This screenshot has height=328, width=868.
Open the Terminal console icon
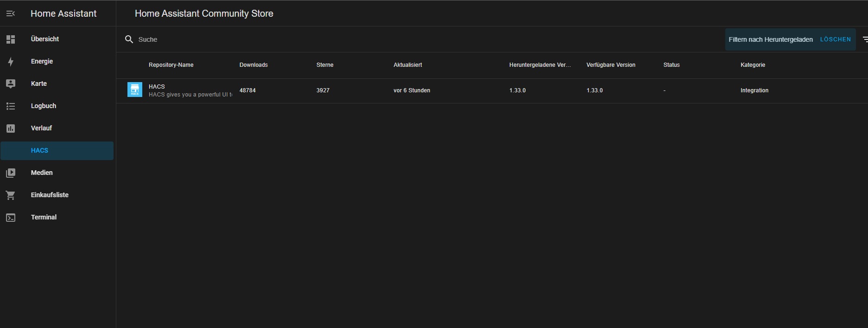tap(11, 218)
